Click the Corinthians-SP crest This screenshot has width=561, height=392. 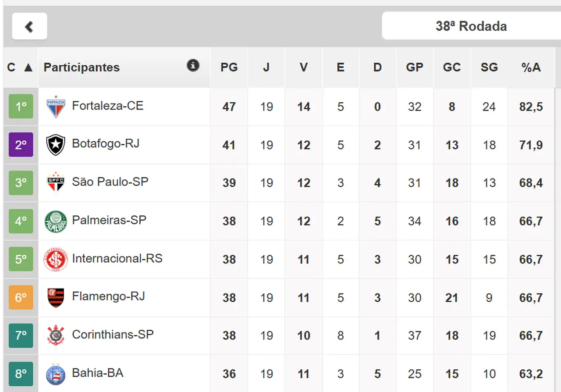coord(56,335)
